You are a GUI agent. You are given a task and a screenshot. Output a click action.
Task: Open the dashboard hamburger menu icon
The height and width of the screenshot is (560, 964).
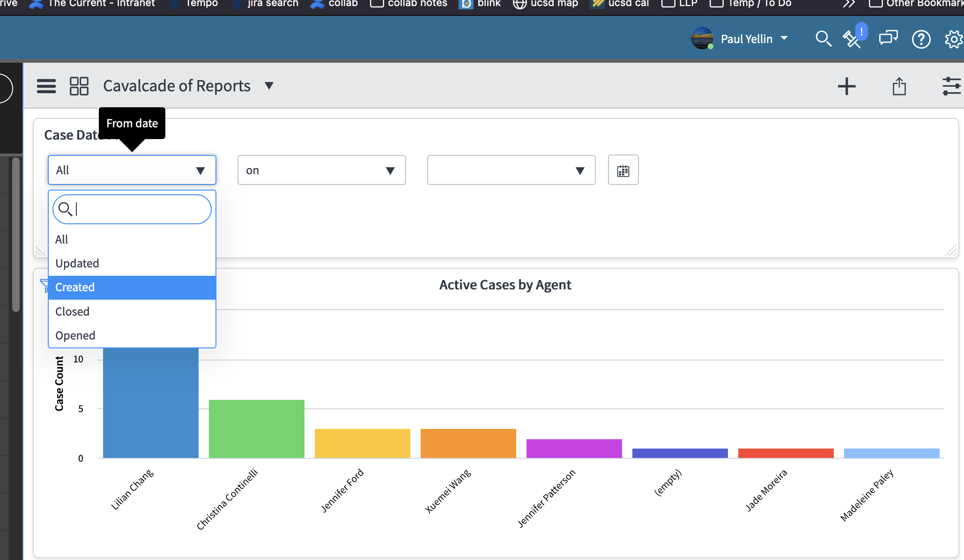pos(46,86)
